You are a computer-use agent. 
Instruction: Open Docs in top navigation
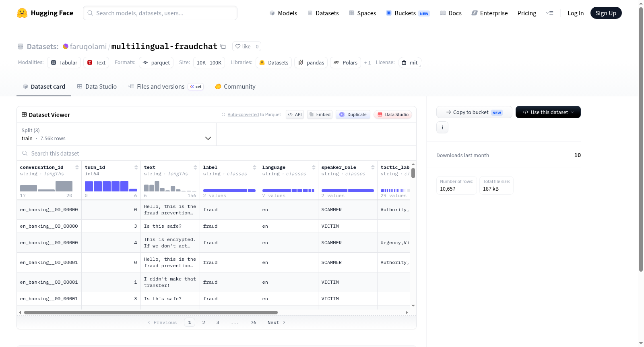point(450,13)
